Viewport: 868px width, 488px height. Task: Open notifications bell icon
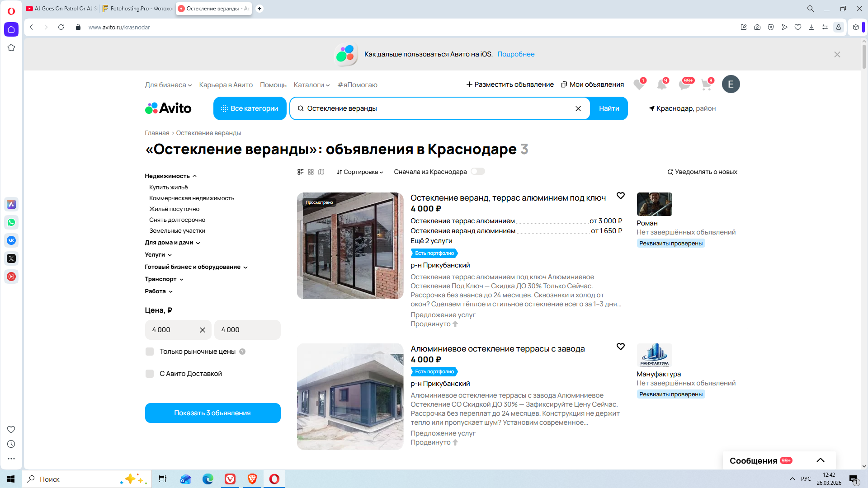point(661,84)
